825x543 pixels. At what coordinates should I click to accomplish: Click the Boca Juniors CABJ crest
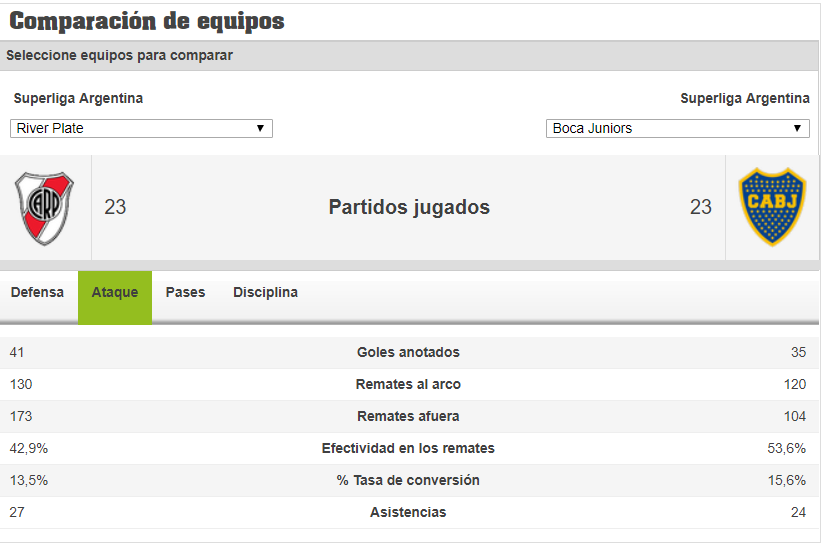pyautogui.click(x=772, y=207)
